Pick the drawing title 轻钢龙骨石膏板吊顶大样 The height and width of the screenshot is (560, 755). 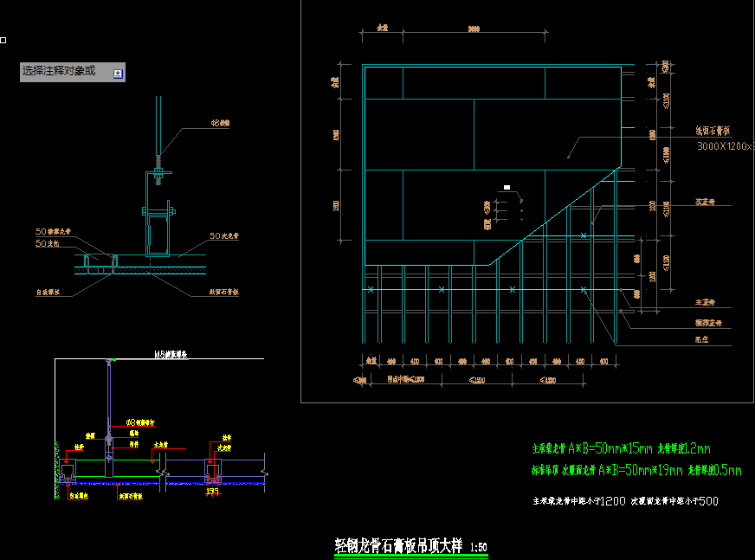(399, 546)
